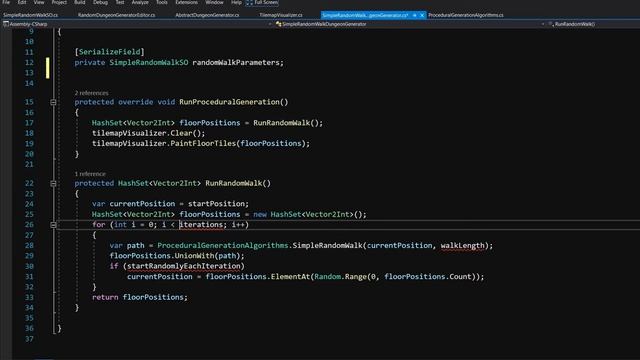This screenshot has height=360, width=640.
Task: Switch to AbstractDungeonGenerator.cs tab
Action: pyautogui.click(x=207, y=15)
